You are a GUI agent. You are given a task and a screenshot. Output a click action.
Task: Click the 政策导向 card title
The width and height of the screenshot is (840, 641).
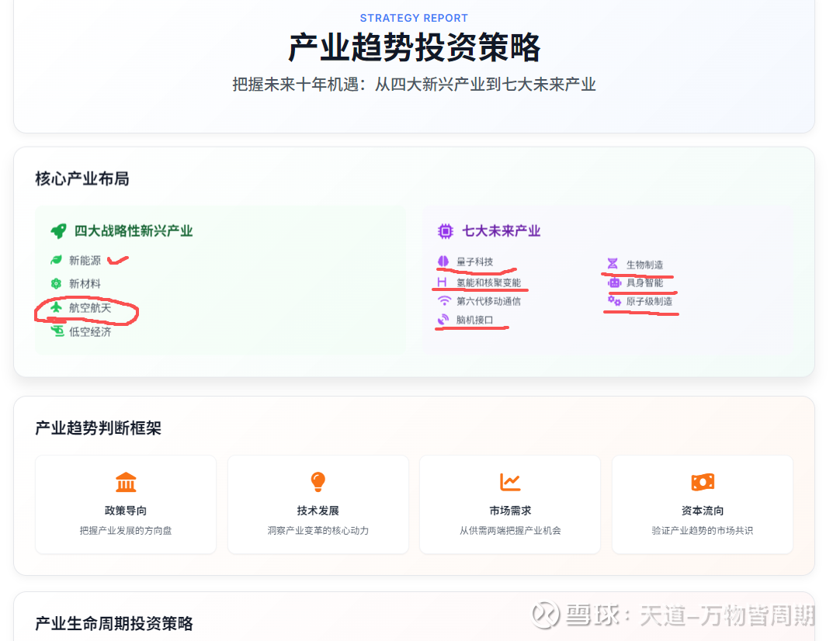(126, 511)
